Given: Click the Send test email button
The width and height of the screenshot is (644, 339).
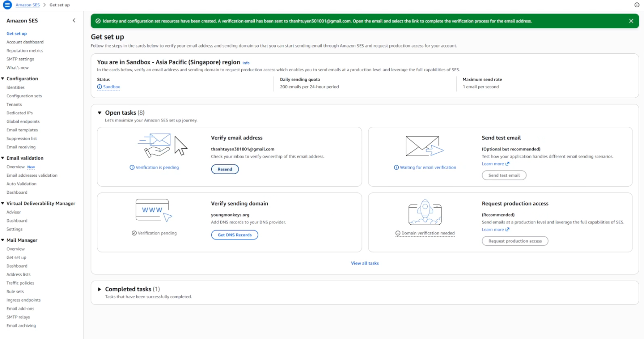Looking at the screenshot, I should click(504, 175).
